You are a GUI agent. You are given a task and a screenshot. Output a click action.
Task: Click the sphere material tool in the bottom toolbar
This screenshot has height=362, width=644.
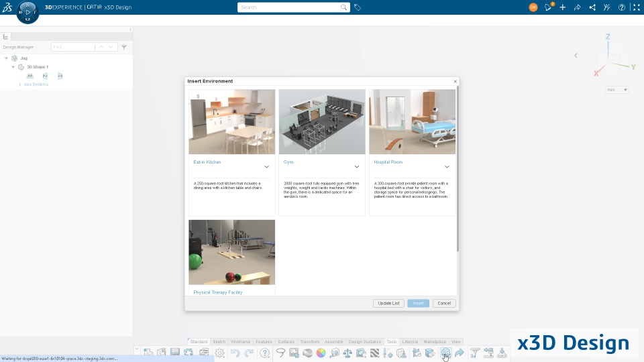tap(308, 353)
